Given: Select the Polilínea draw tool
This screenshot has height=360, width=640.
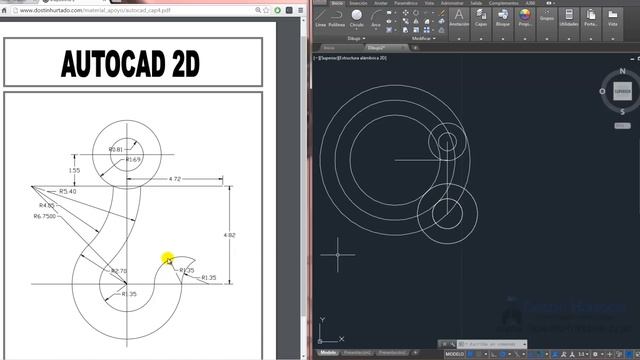Looking at the screenshot, I should click(336, 18).
